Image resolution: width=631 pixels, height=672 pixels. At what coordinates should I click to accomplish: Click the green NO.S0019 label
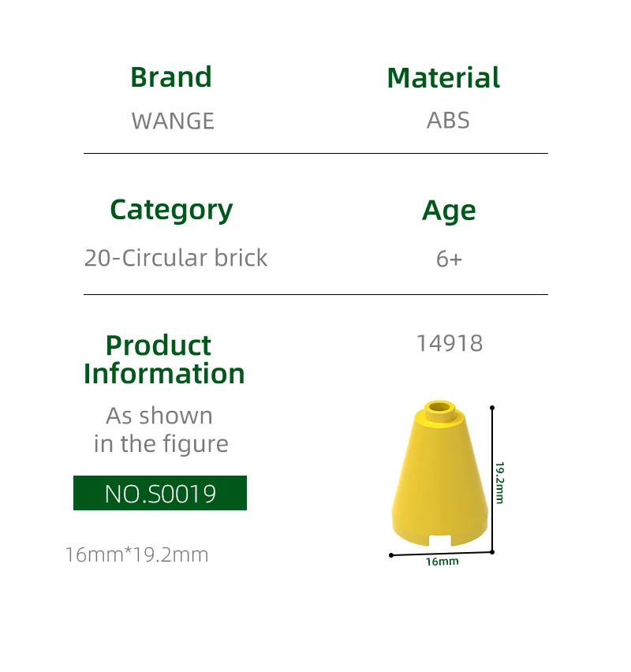coord(160,494)
